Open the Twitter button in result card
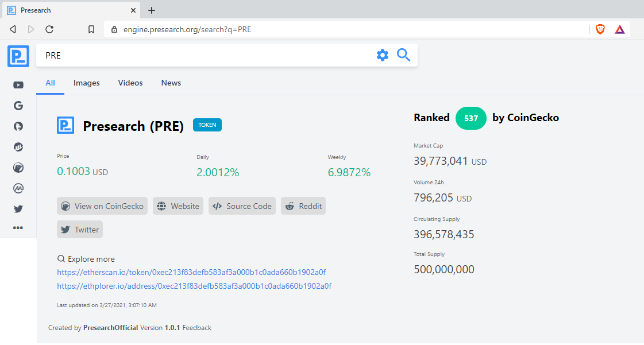The image size is (644, 345). (80, 229)
